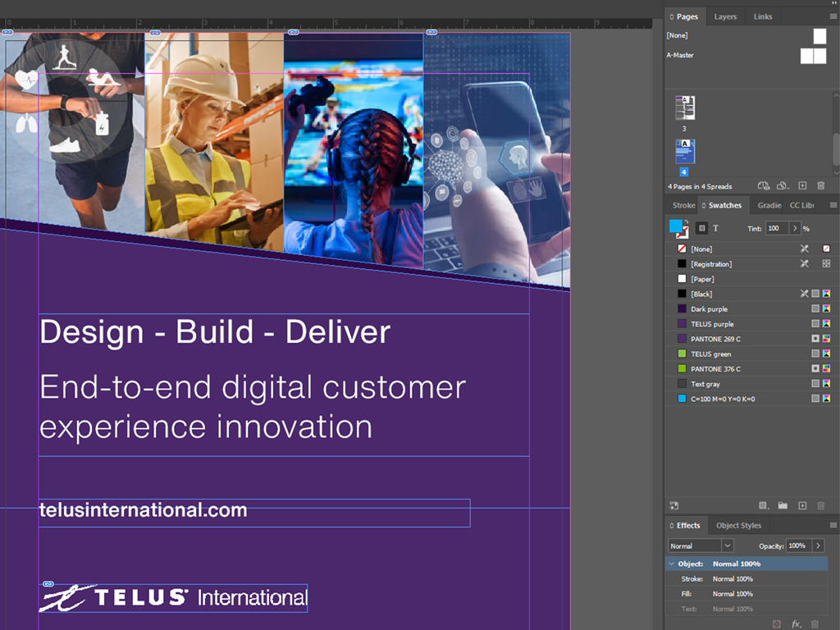Click the fill color proxy in Swatches

(x=676, y=226)
